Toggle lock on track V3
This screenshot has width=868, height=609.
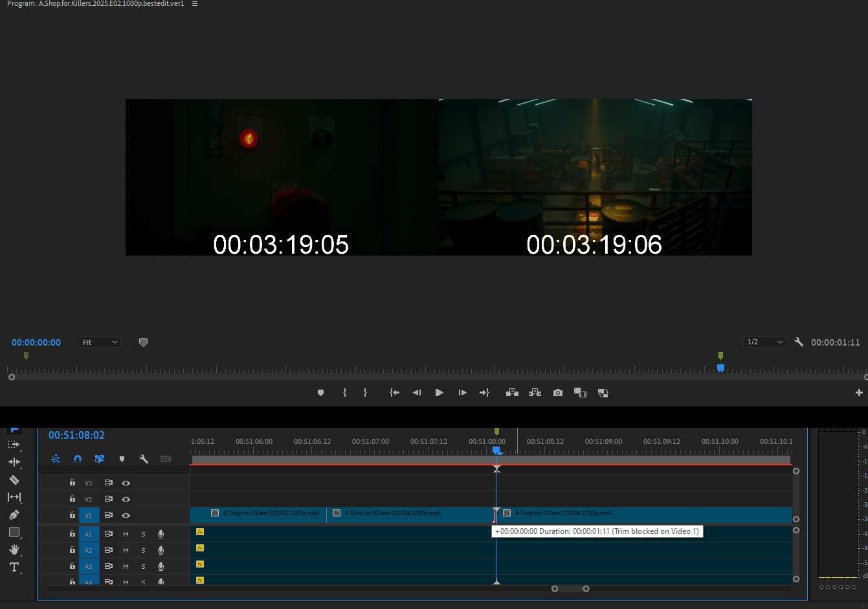tap(72, 483)
